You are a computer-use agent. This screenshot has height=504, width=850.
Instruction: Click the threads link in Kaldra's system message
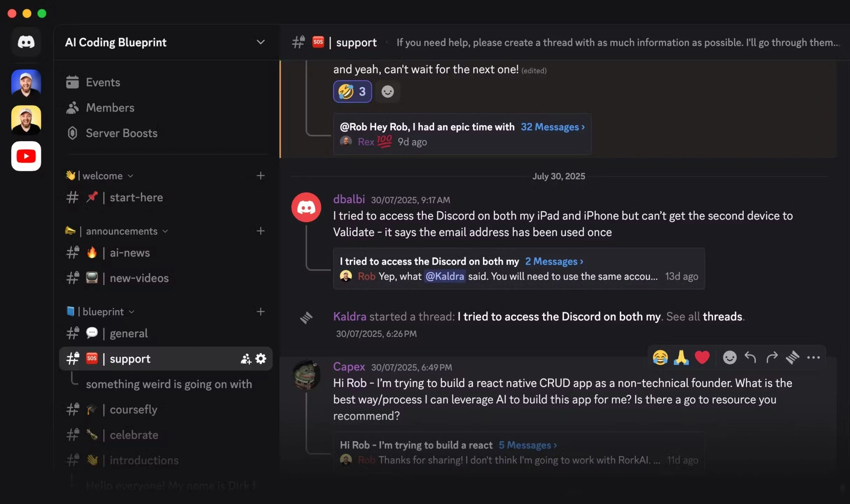(722, 316)
